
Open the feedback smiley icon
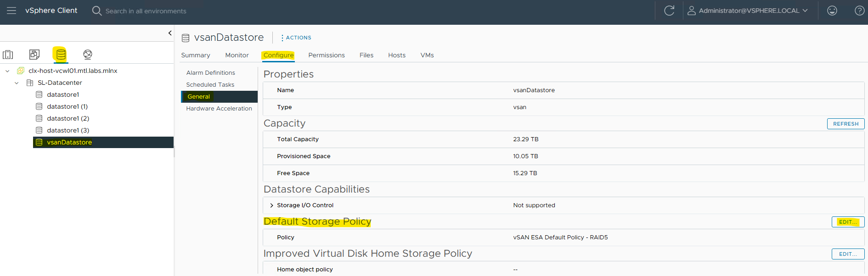tap(832, 11)
